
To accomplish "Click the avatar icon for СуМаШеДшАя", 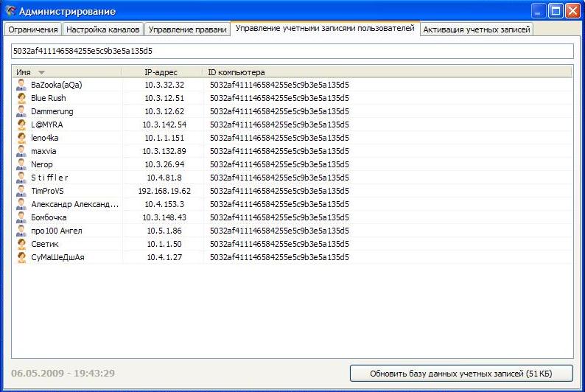I will [21, 257].
